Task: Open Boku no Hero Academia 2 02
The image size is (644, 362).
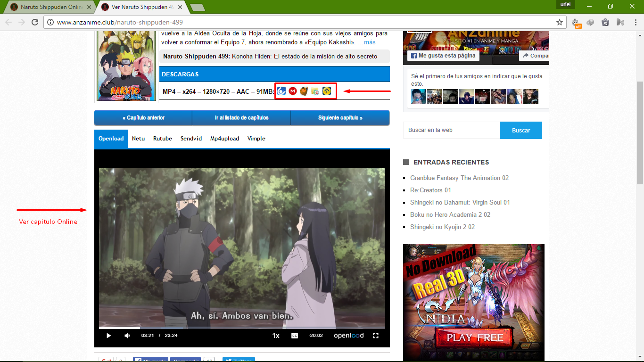Action: coord(450,214)
